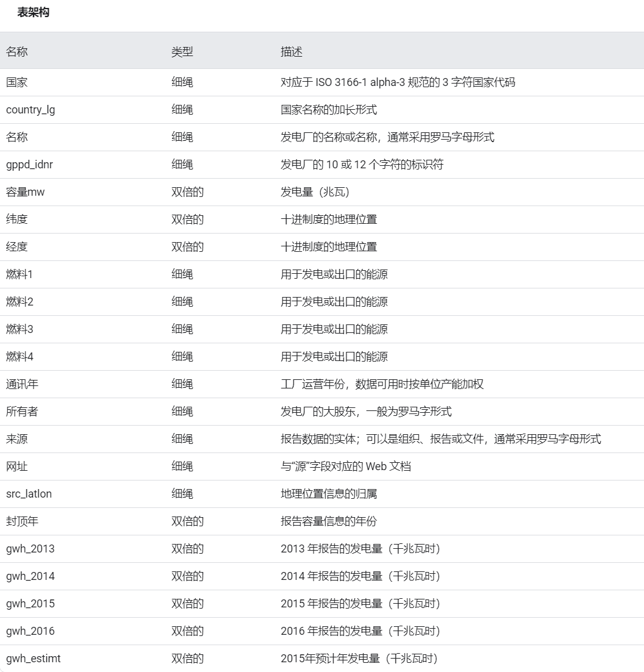Click the 经度 field cell
644x672 pixels.
[16, 247]
